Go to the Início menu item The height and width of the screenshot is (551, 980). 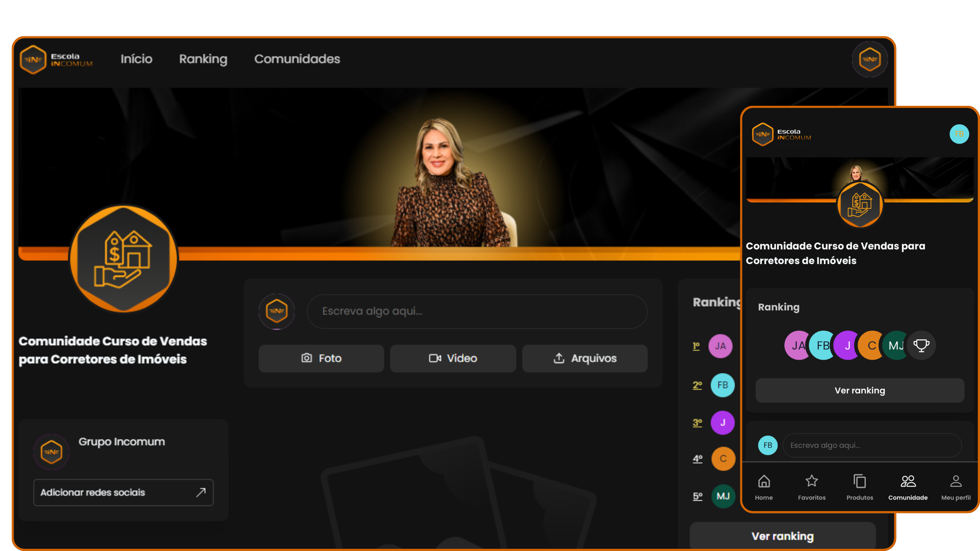coord(136,59)
